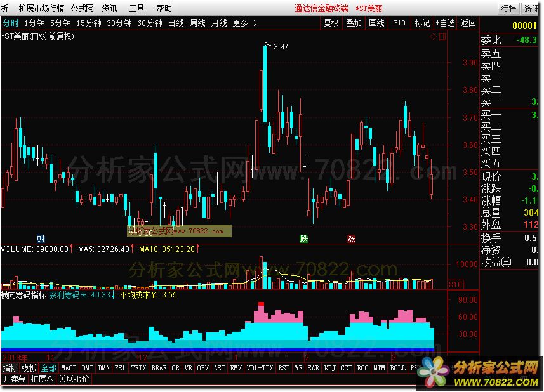This screenshot has width=544, height=392.
Task: Select the WR indicator
Action: click(299, 368)
